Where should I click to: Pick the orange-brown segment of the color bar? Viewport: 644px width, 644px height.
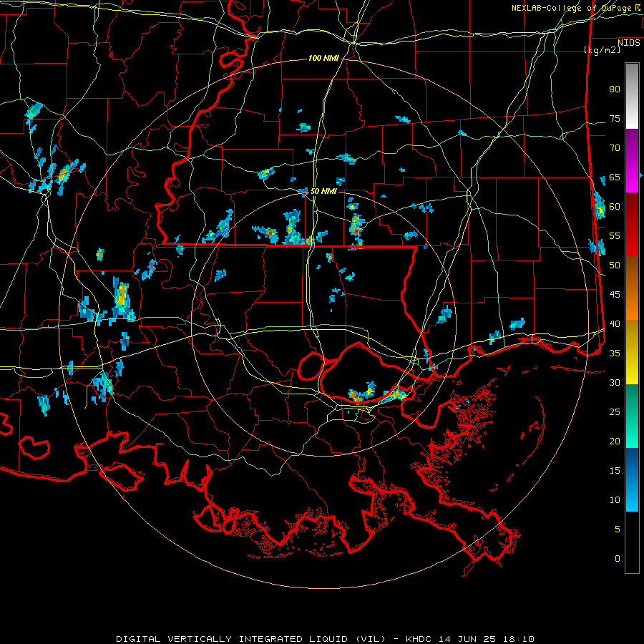point(632,288)
